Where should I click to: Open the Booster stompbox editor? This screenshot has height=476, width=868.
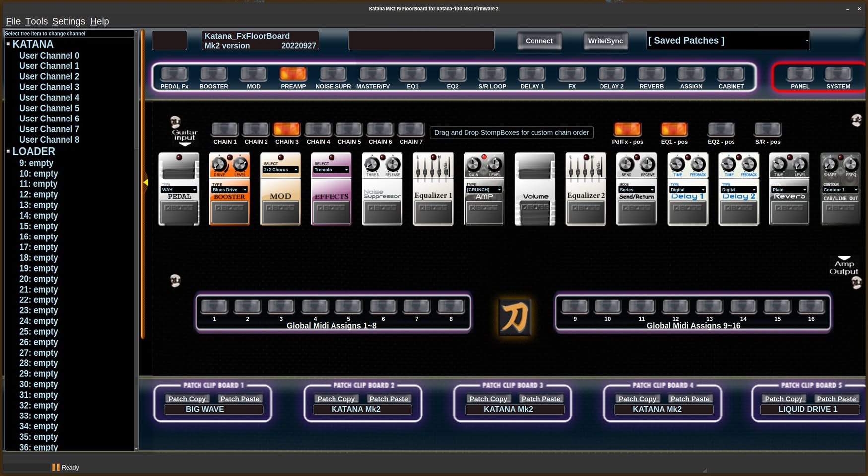[x=229, y=189]
